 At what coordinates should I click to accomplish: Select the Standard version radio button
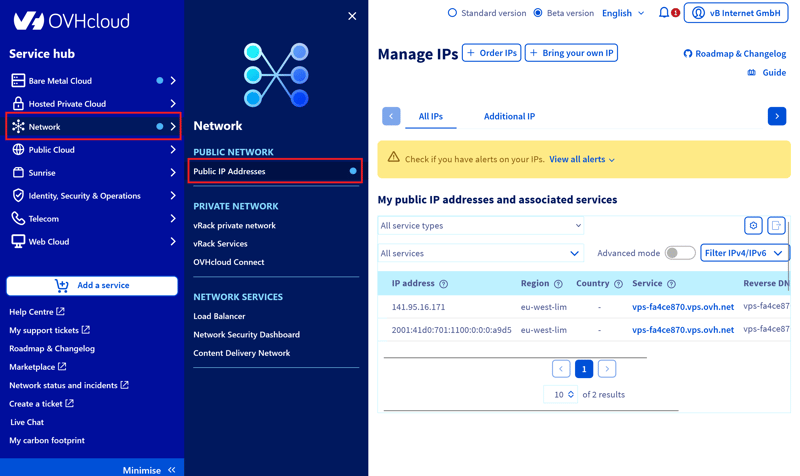[452, 13]
